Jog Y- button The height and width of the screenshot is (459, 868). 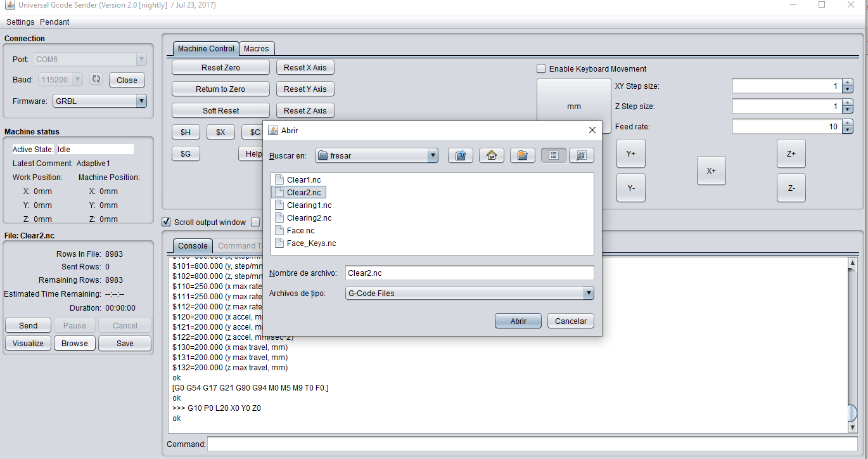point(631,188)
